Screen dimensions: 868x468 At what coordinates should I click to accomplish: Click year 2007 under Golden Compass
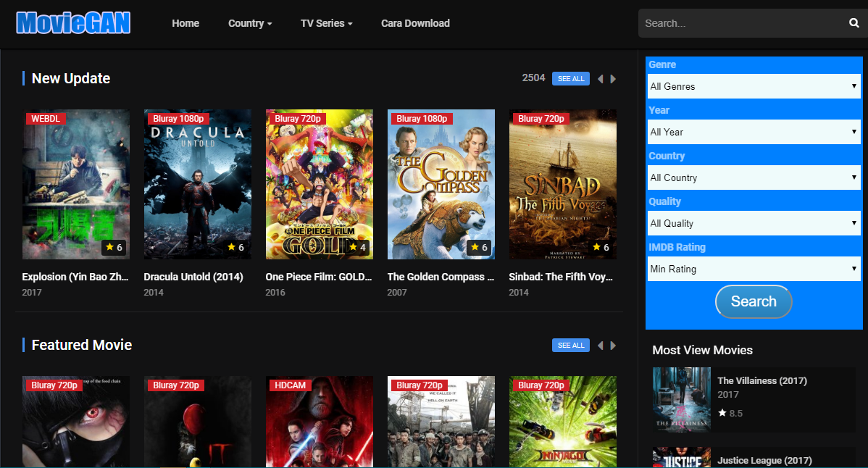[397, 292]
